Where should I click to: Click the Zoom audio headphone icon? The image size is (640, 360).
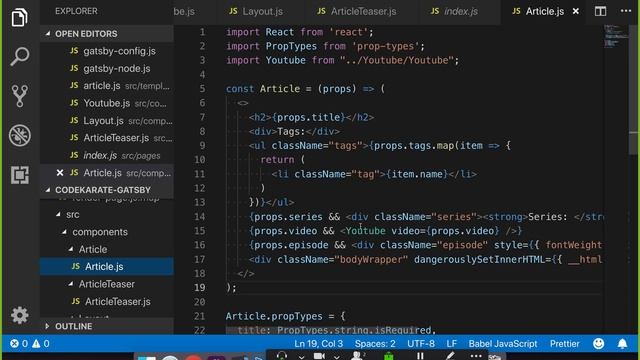tap(282, 356)
